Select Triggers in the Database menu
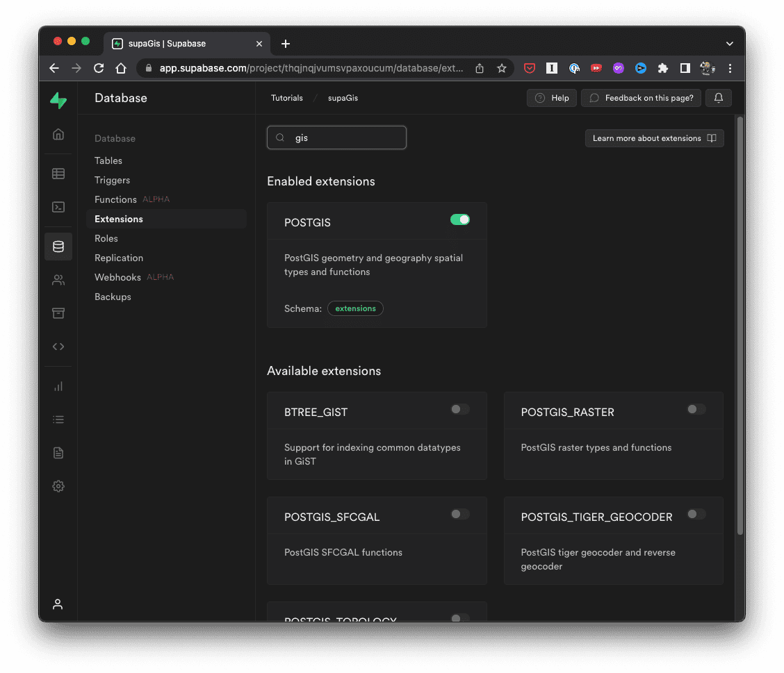784x673 pixels. (113, 180)
